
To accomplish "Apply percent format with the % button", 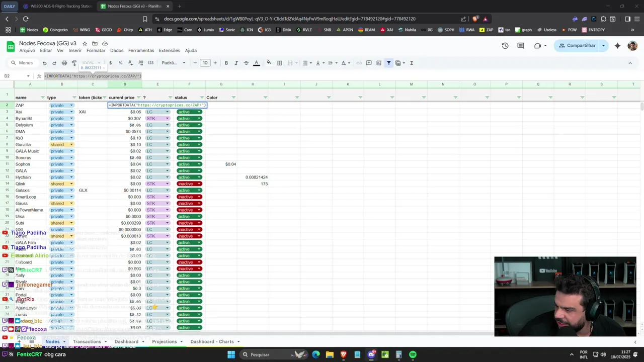I will pos(120,63).
